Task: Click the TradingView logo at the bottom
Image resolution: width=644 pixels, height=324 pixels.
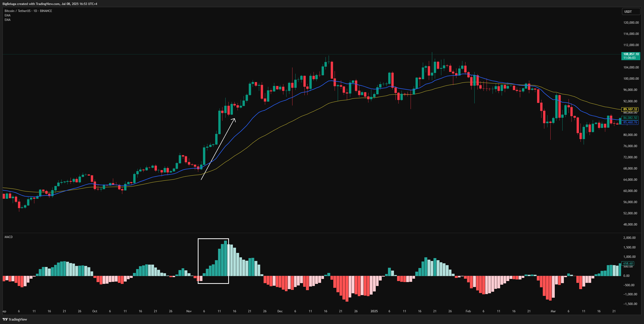Action: coord(15,319)
